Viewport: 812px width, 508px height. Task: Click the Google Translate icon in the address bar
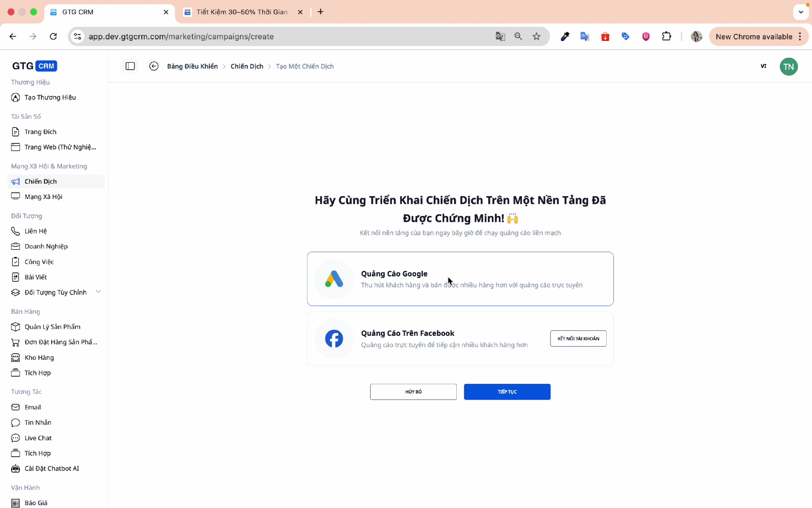(x=500, y=36)
